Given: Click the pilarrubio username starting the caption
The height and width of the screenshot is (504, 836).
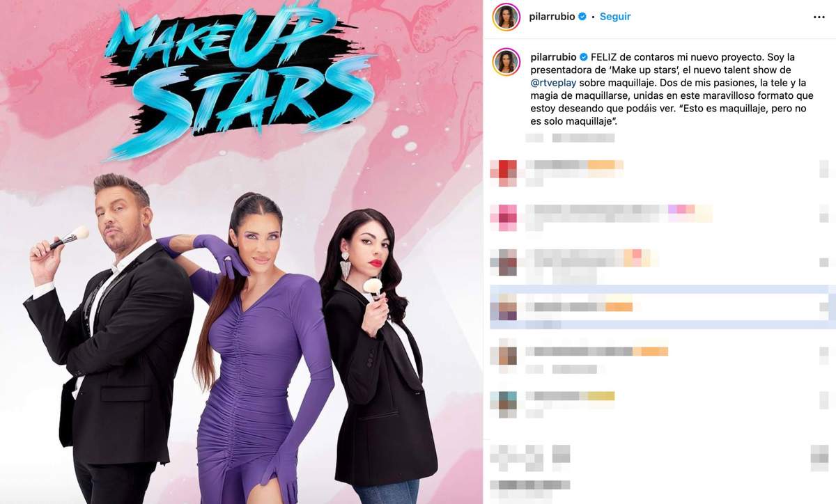Looking at the screenshot, I should (x=554, y=58).
